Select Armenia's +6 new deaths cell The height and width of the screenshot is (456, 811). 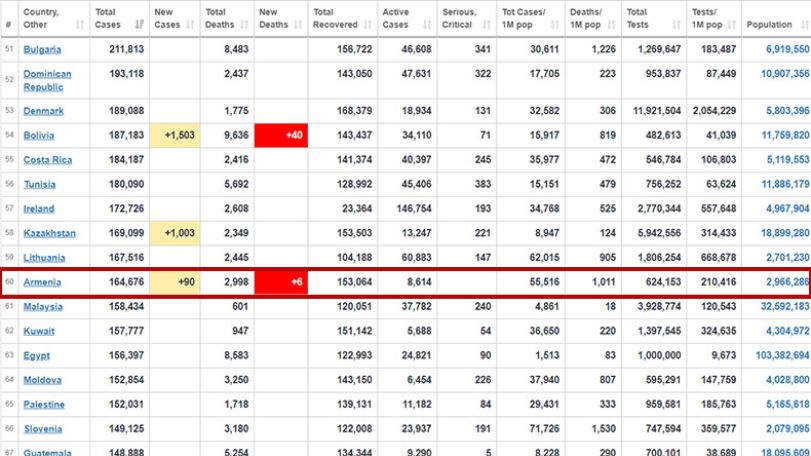[x=281, y=282]
